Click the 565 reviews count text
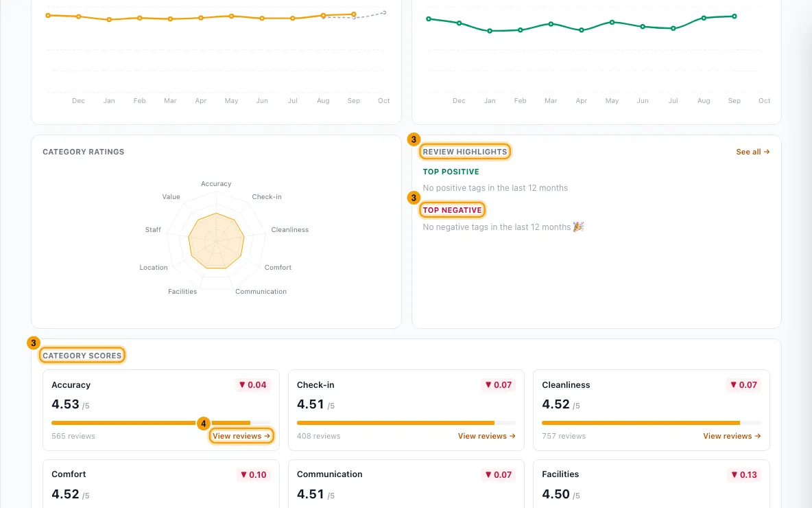The width and height of the screenshot is (812, 508). pyautogui.click(x=73, y=436)
